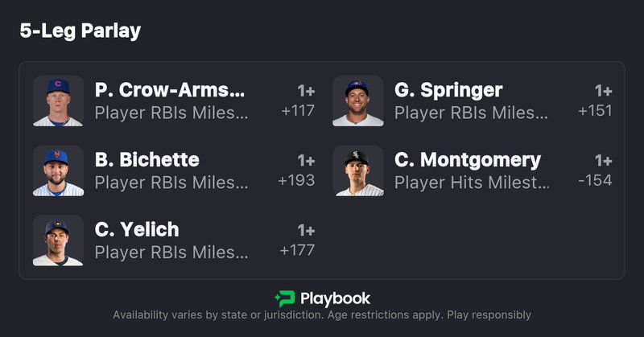
Task: Click the 5-Leg Parlay heading
Action: point(80,31)
